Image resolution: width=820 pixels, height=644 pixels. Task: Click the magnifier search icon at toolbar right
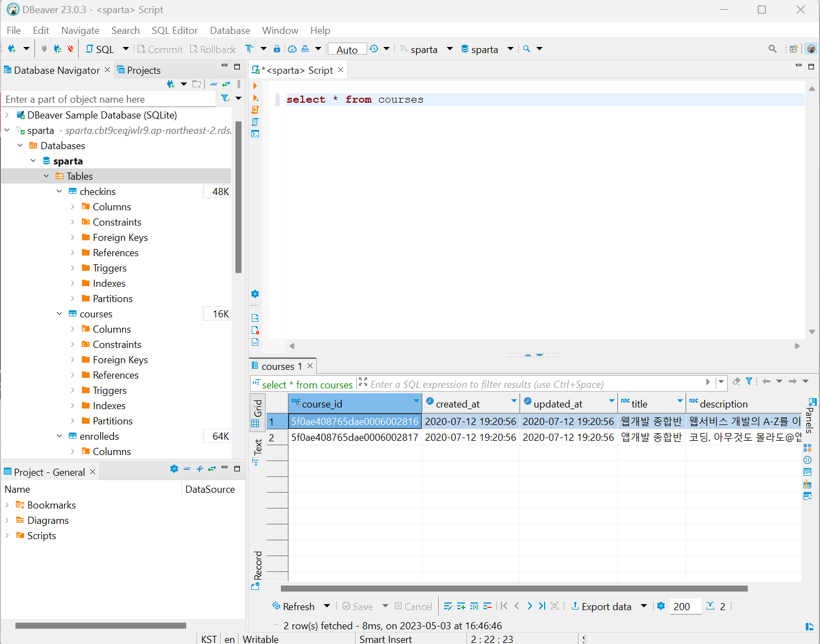pos(772,49)
